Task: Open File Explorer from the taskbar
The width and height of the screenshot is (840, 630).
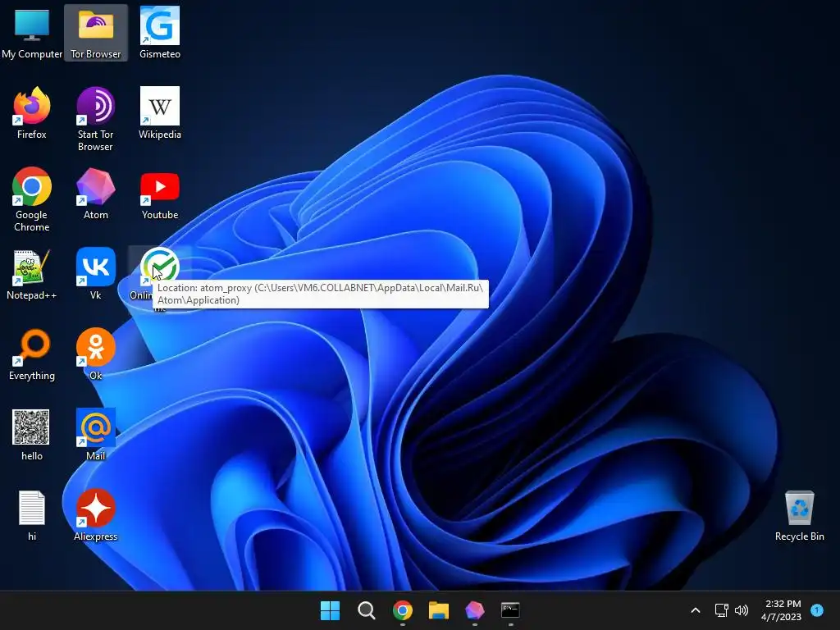Action: pyautogui.click(x=439, y=610)
